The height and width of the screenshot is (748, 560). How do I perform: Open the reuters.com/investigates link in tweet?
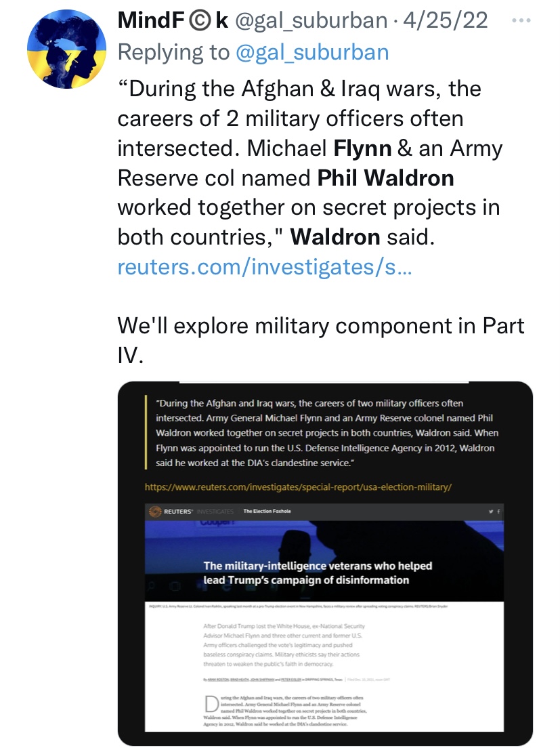tap(264, 267)
